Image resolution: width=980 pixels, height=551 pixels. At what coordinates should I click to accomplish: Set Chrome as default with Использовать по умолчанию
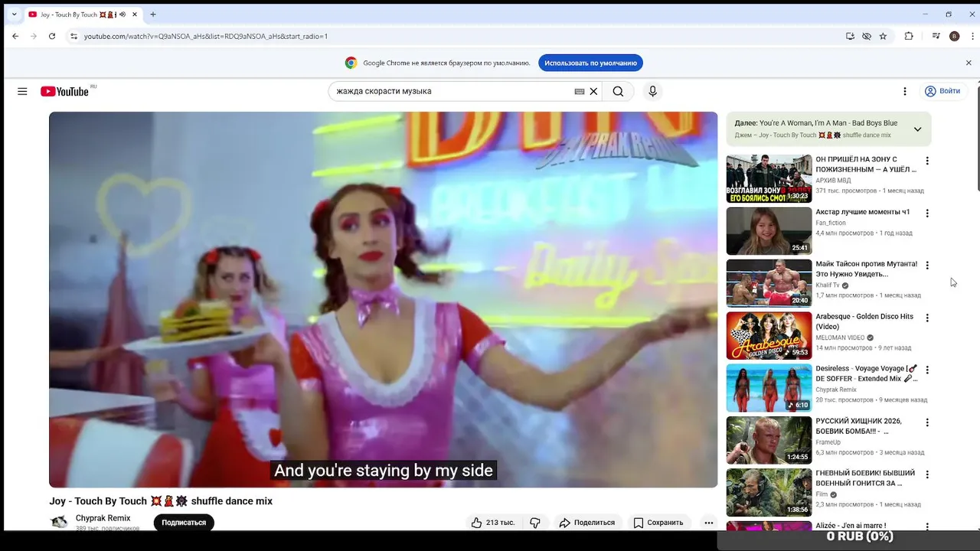[x=590, y=63]
